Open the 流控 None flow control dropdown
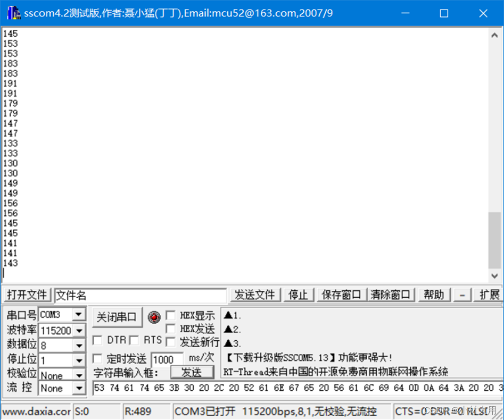 (79, 388)
